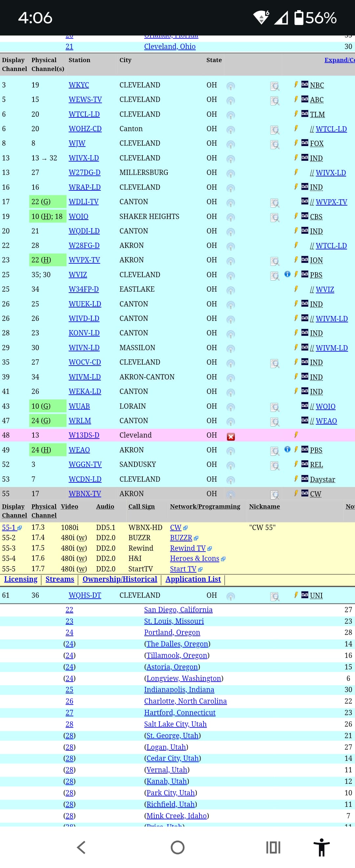Open the Streams tab
Image resolution: width=355 pixels, height=868 pixels.
[x=59, y=579]
